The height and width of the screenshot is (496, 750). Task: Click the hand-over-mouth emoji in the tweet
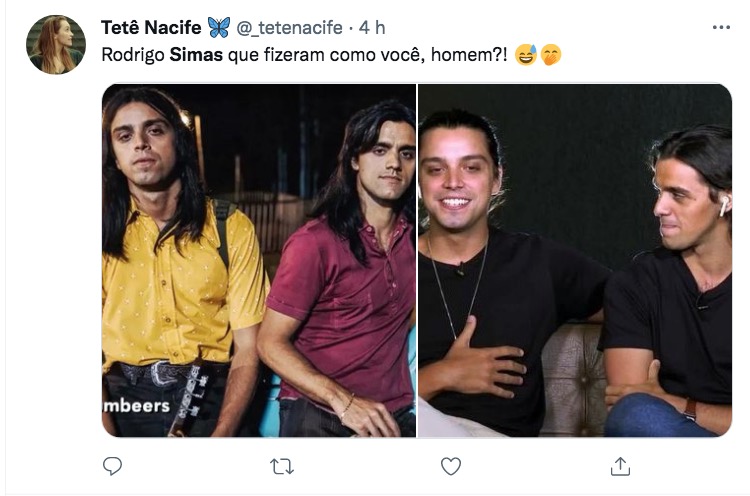(x=551, y=55)
